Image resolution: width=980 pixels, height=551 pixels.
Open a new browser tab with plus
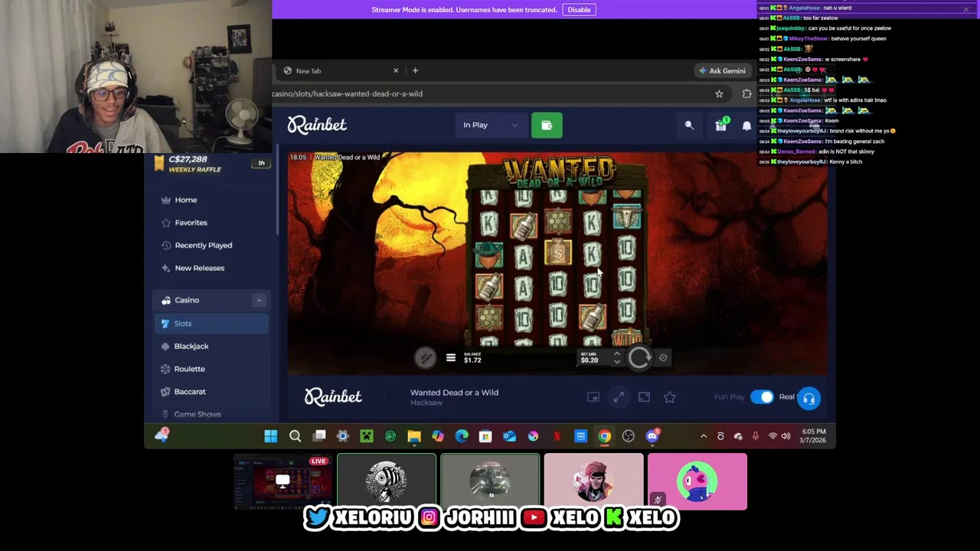tap(415, 70)
